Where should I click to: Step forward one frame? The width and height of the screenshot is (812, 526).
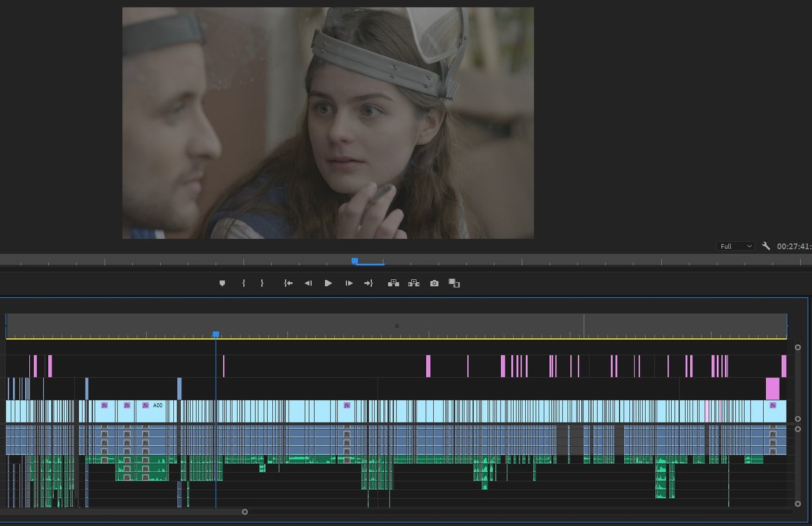pyautogui.click(x=349, y=283)
